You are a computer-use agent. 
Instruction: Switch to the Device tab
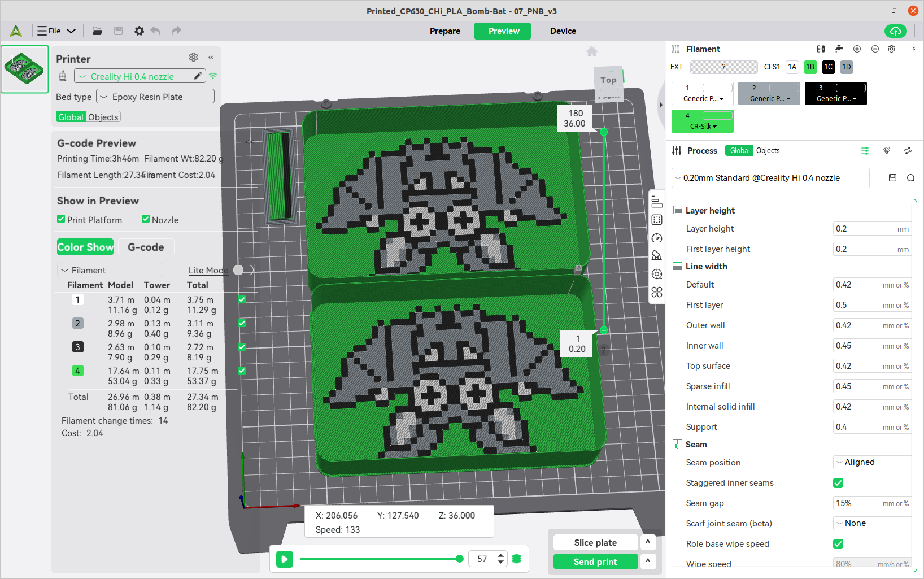pos(563,31)
